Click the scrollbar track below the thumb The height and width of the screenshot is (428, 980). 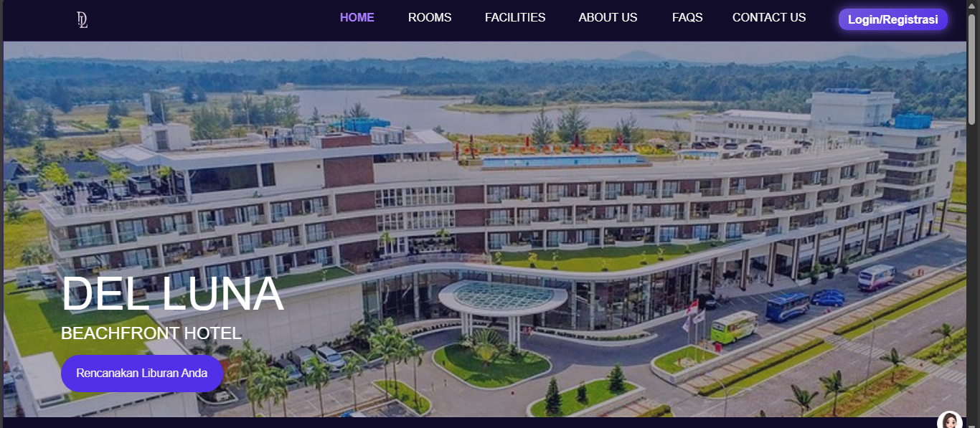click(973, 272)
